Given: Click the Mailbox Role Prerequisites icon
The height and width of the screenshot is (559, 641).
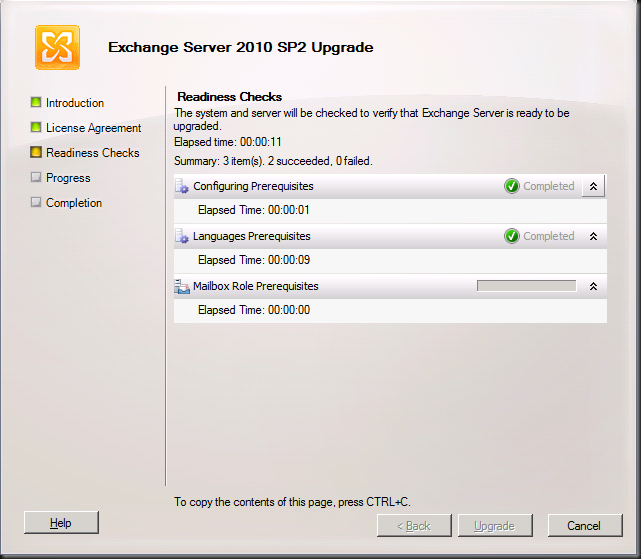Looking at the screenshot, I should point(182,287).
